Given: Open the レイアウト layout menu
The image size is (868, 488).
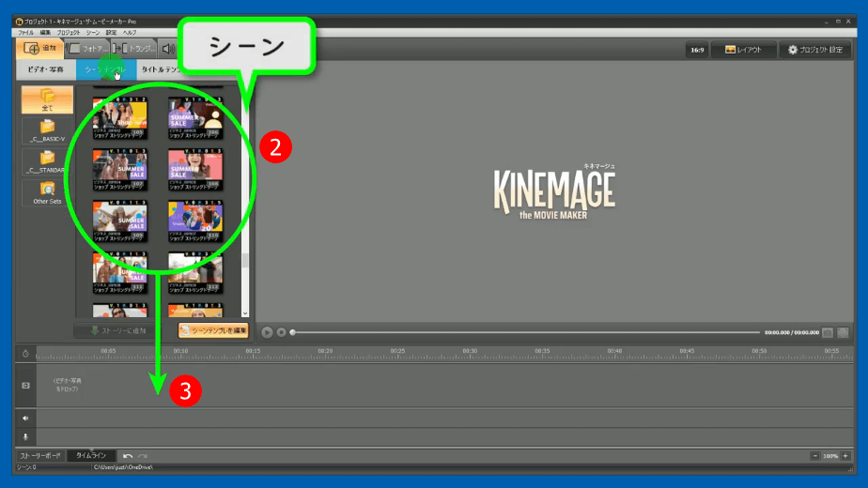Looking at the screenshot, I should coord(743,50).
